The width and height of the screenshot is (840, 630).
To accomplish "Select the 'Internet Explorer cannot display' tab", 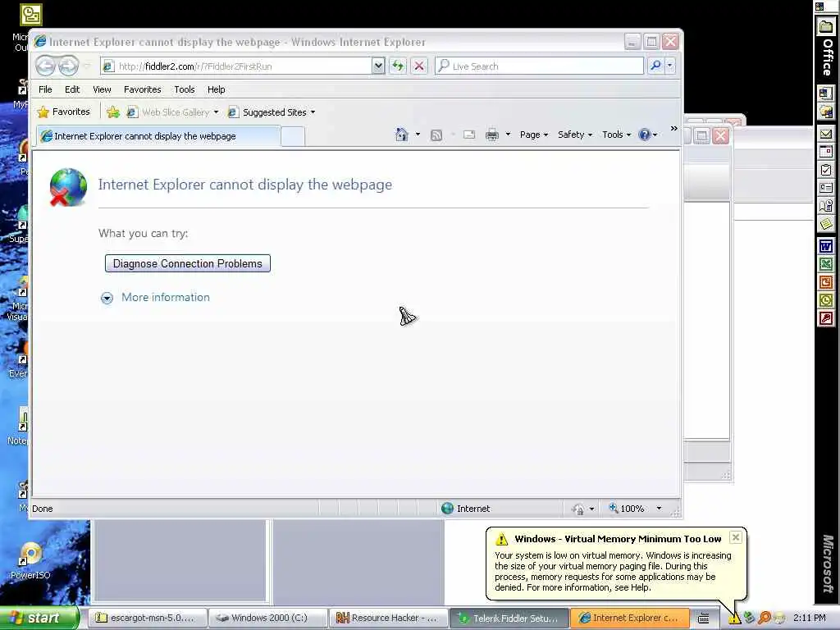I will point(158,136).
